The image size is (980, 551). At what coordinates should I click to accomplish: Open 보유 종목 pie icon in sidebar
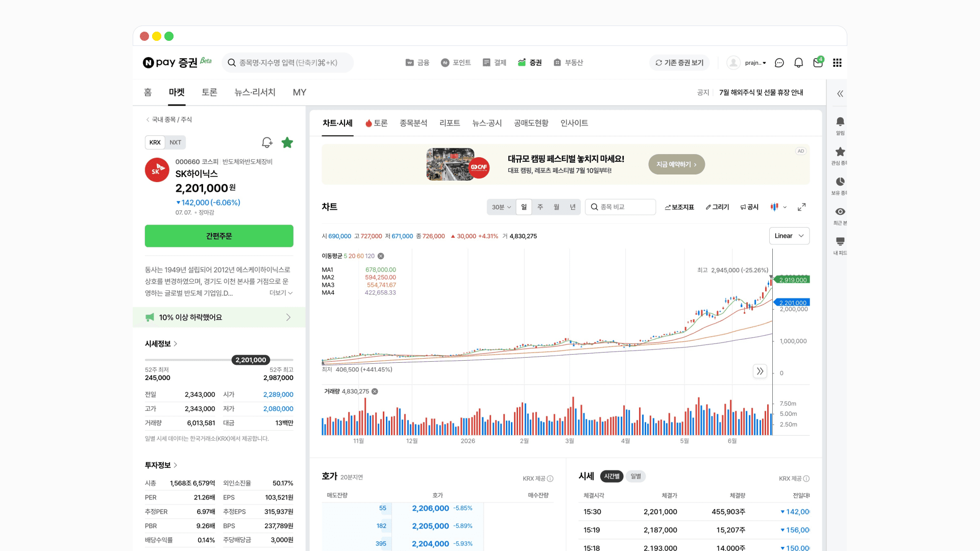(840, 186)
